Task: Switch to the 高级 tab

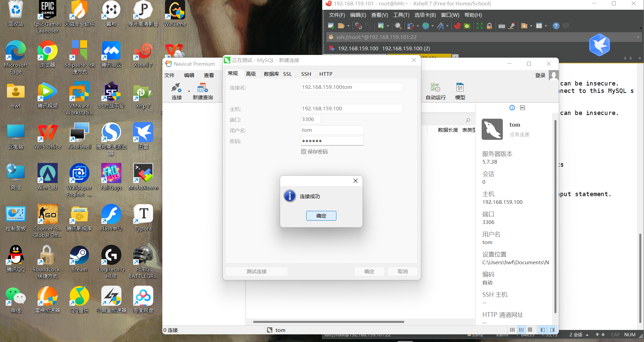Action: 251,74
